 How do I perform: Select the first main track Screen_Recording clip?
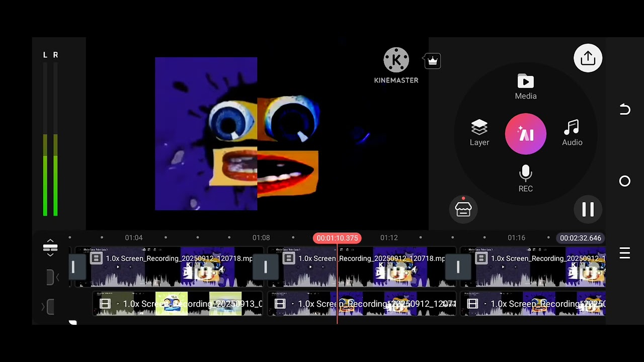point(170,267)
